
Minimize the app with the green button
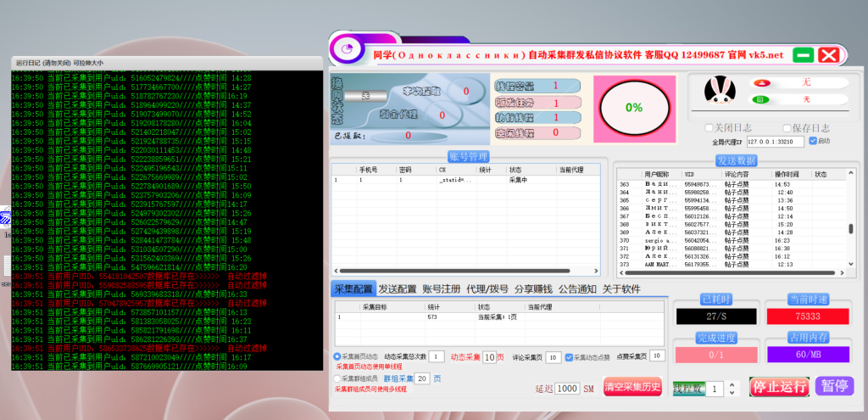point(803,55)
